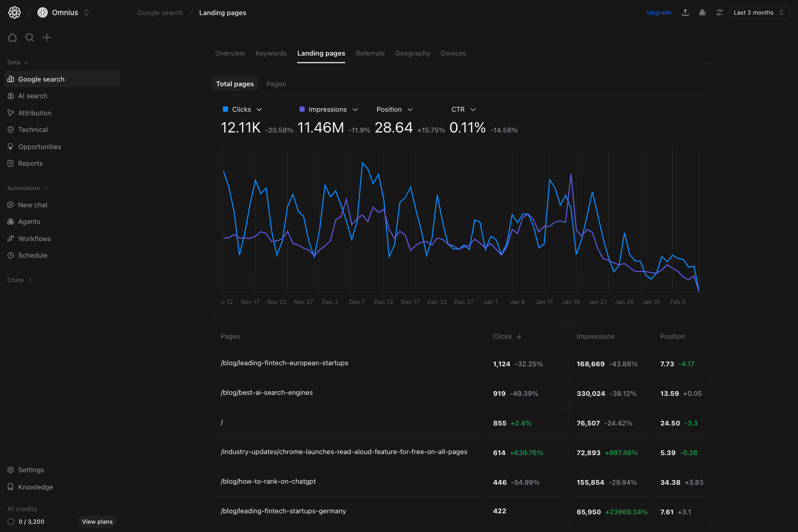Open the search icon in sidebar

pyautogui.click(x=30, y=37)
